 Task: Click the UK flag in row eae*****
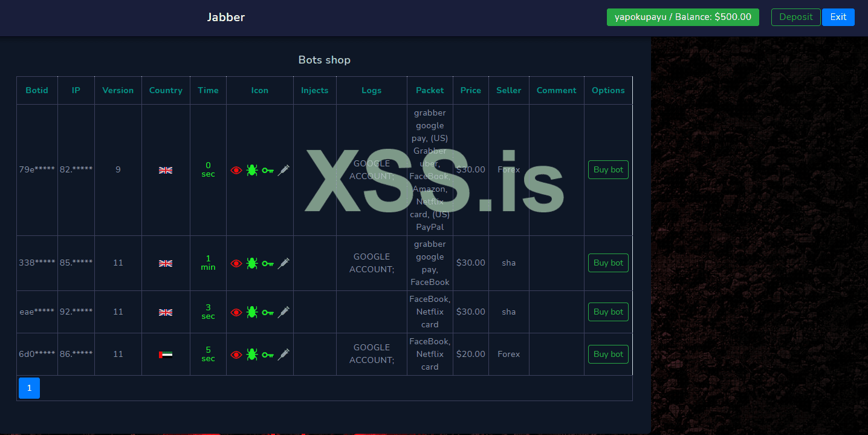(166, 312)
